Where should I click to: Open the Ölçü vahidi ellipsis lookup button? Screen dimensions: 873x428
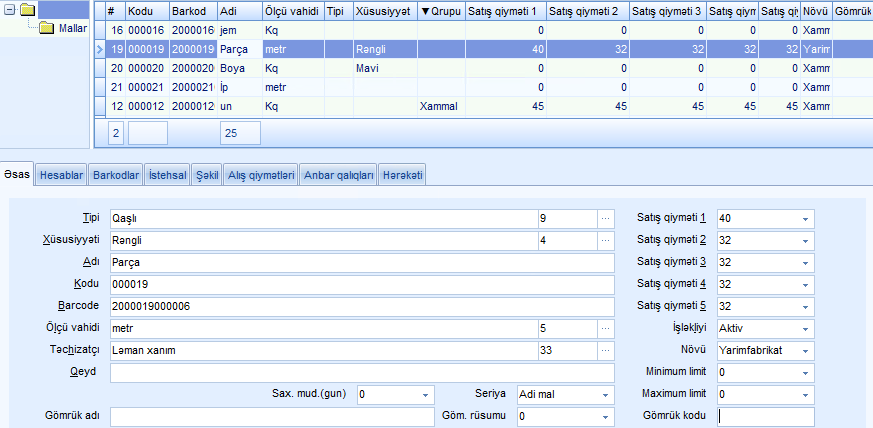(605, 328)
